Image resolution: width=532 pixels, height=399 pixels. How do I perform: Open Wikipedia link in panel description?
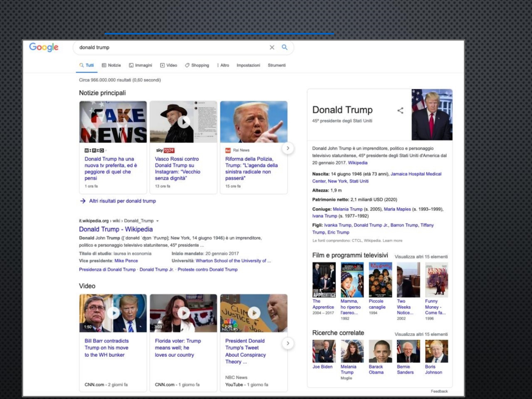358,163
